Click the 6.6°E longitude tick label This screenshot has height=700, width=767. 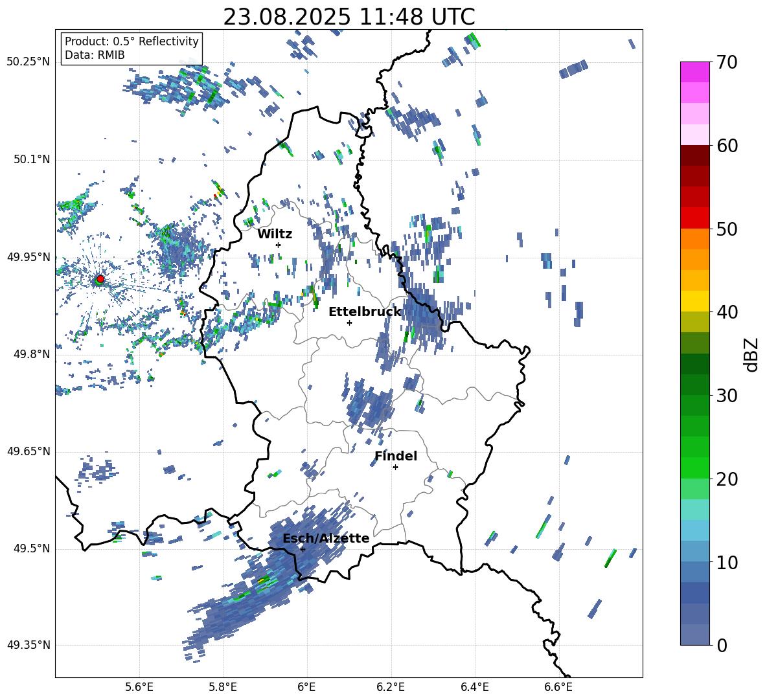[558, 687]
